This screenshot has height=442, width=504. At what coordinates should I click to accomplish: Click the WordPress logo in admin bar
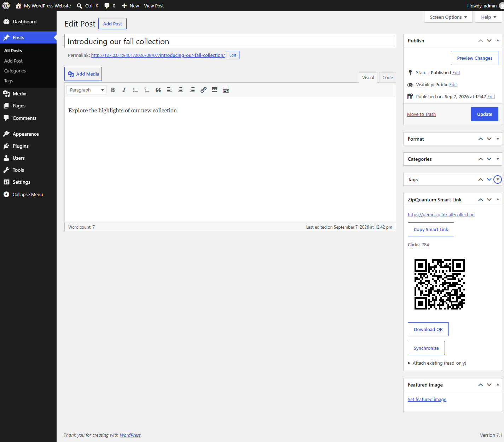pos(6,6)
